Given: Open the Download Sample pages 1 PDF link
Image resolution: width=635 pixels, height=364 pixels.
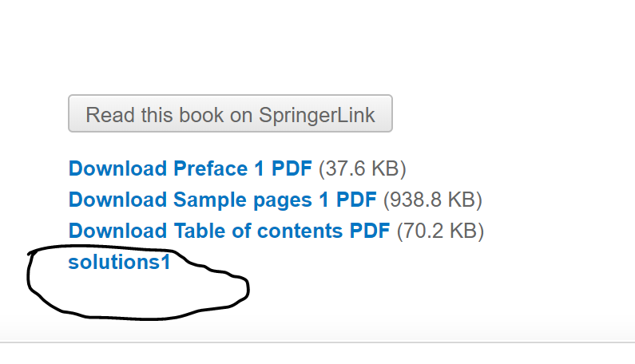Looking at the screenshot, I should pyautogui.click(x=222, y=200).
